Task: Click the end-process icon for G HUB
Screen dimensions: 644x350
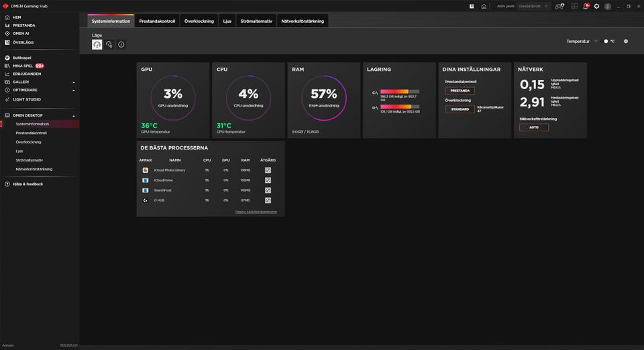Action: [x=268, y=200]
